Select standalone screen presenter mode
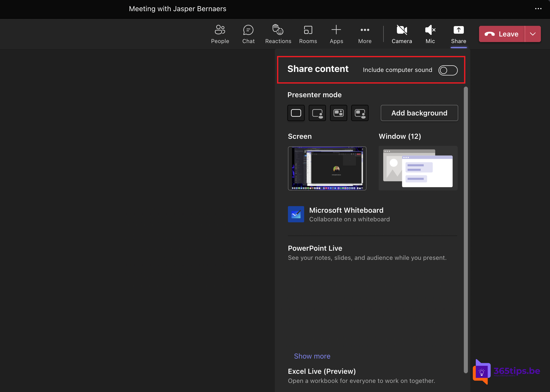Image resolution: width=550 pixels, height=392 pixels. click(x=296, y=113)
